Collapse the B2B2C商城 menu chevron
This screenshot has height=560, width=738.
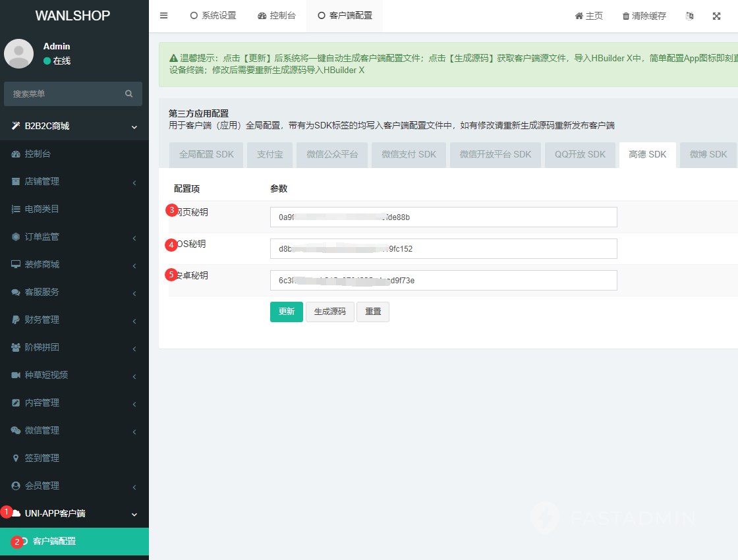pos(134,126)
